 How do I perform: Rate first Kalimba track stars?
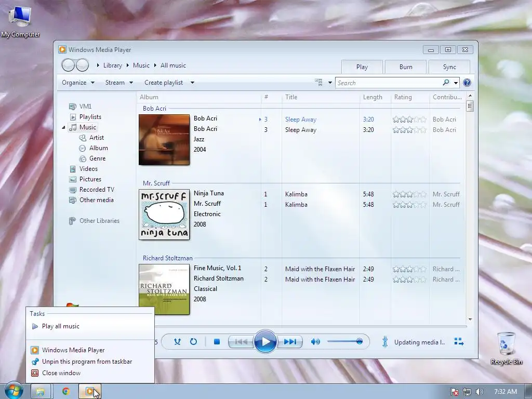pyautogui.click(x=409, y=194)
